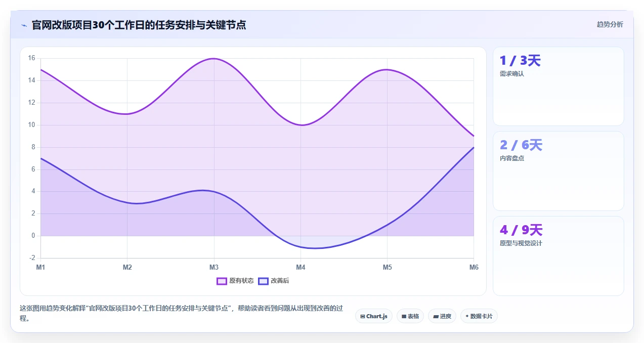Viewport: 644px width, 343px height.
Task: Click the M2 x-axis label
Action: (x=127, y=267)
